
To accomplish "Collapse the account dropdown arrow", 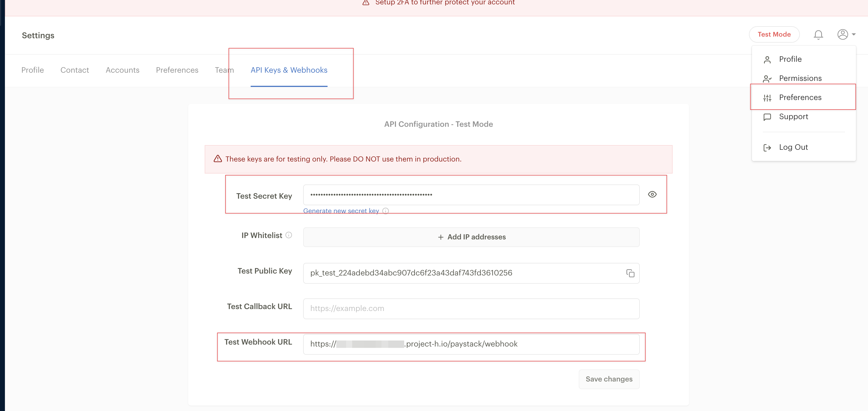I will click(x=854, y=34).
